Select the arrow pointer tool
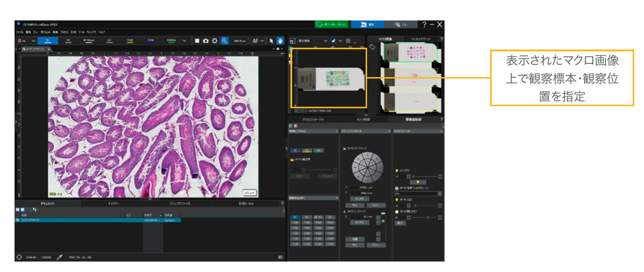The image size is (644, 272). click(x=272, y=40)
